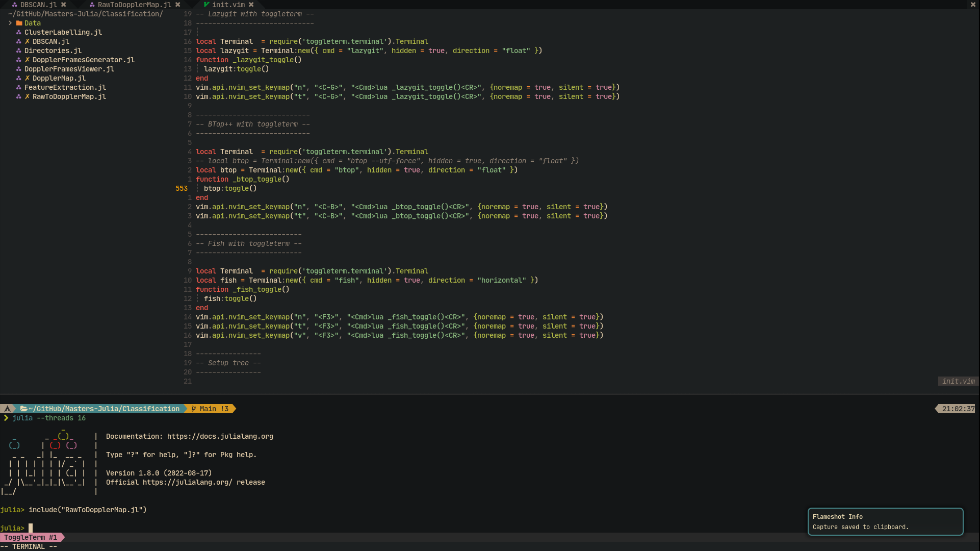This screenshot has height=551, width=980.
Task: Open DopplerFramesViewer.jl from file tree
Action: point(69,69)
